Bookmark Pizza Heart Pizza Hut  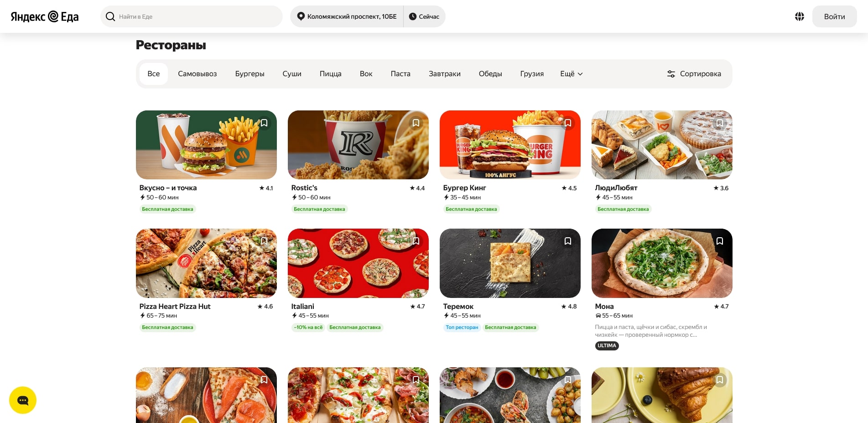point(264,241)
